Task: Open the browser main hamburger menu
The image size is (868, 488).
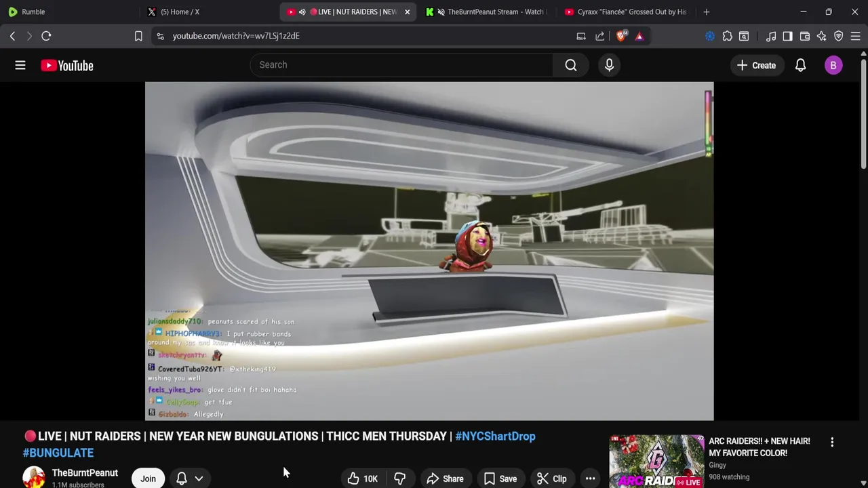Action: tap(856, 36)
